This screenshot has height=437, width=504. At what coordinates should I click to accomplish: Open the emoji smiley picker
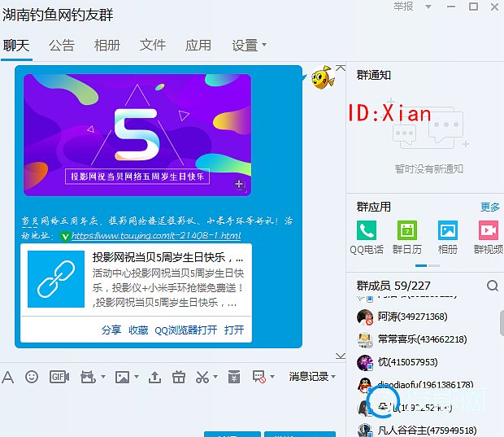coord(32,377)
